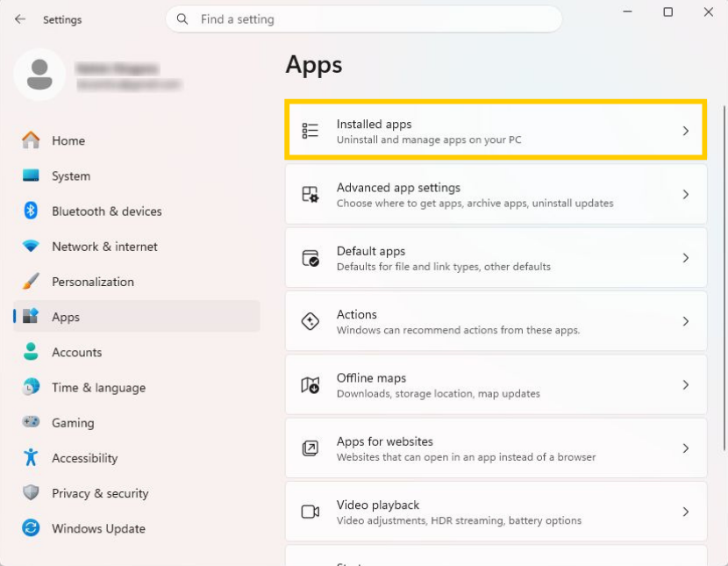Open Accessibility settings label
The width and height of the screenshot is (728, 566).
point(84,458)
